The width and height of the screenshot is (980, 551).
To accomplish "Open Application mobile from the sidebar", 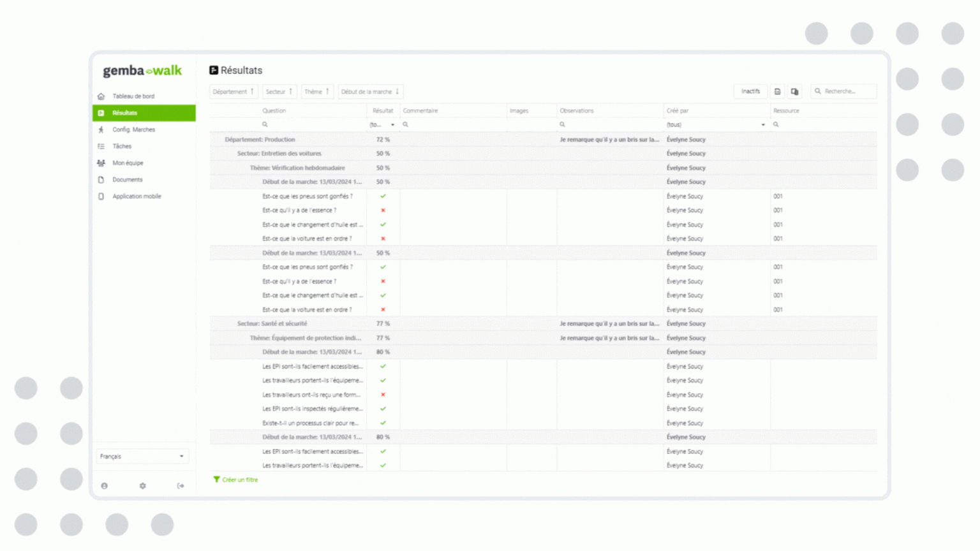I will coord(137,196).
